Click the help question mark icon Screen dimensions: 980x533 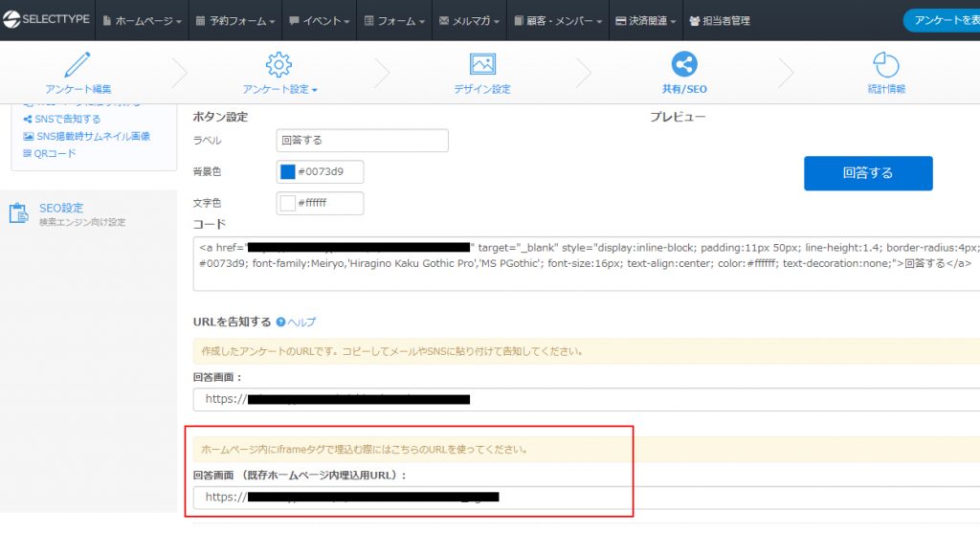(280, 322)
